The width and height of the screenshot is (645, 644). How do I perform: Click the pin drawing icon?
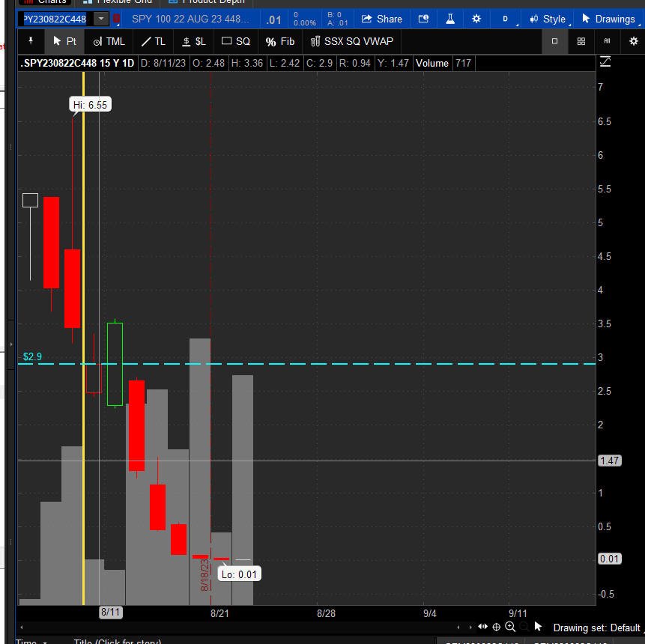[31, 41]
